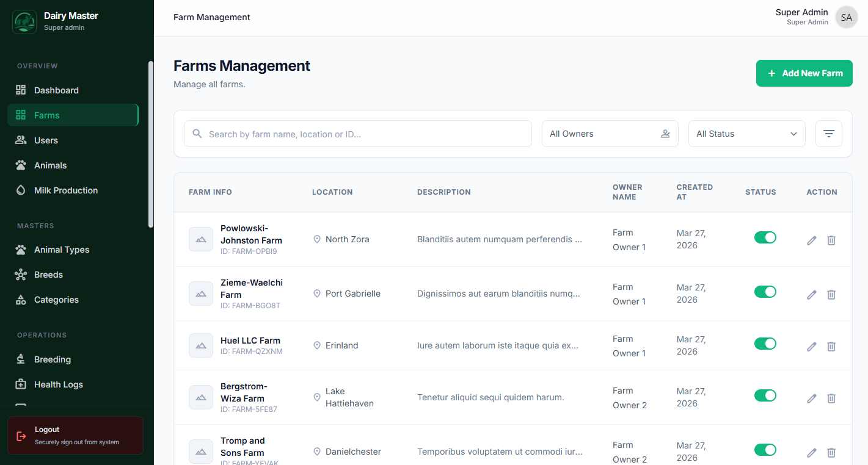Go to Milk Production page
Viewport: 868px width, 465px height.
click(65, 190)
